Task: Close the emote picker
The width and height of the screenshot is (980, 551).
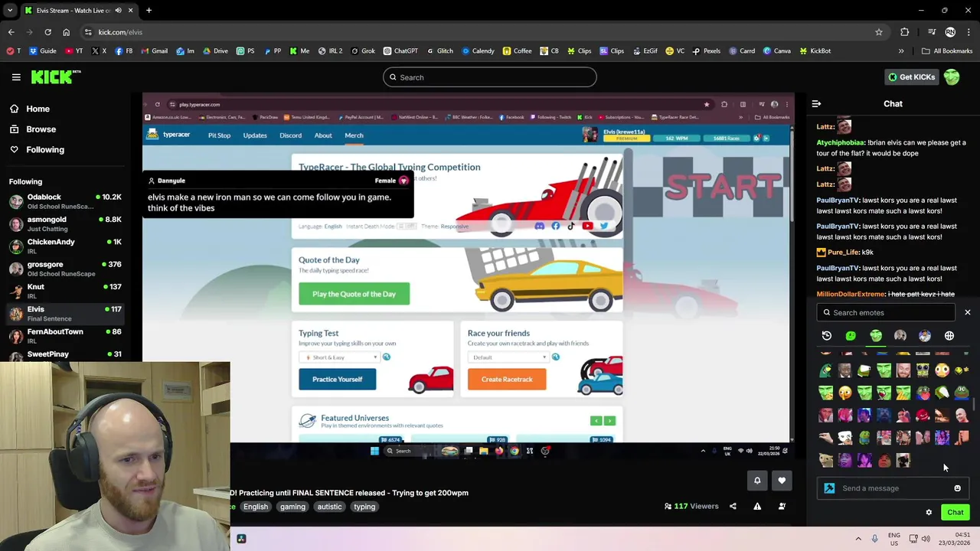Action: [x=967, y=312]
